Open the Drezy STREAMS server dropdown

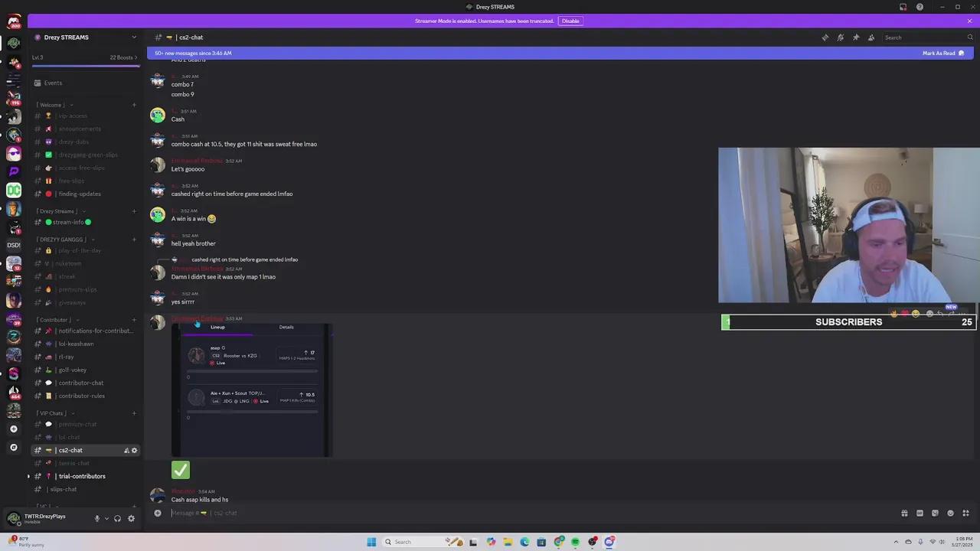(86, 37)
